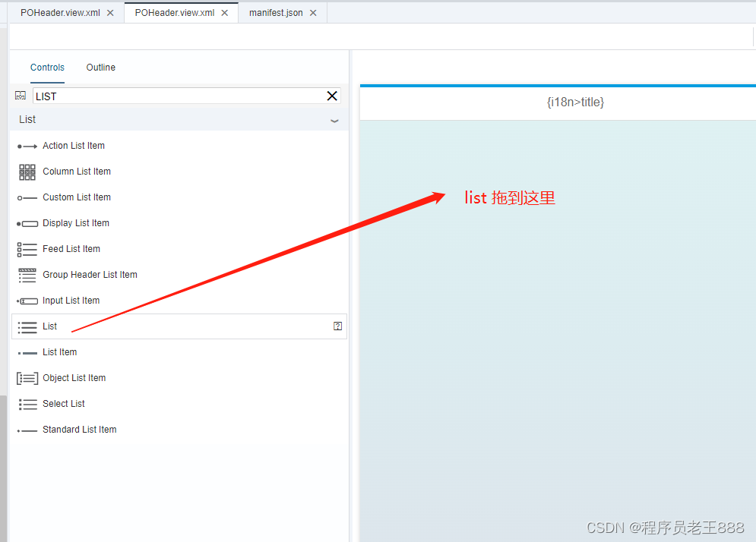The image size is (756, 542).
Task: Click the 'Column List Item' label
Action: pos(77,172)
